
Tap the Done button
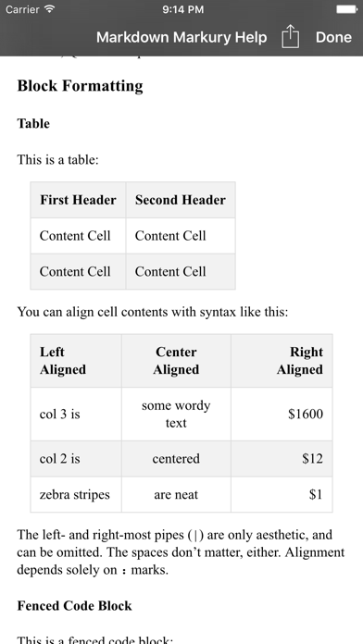pyautogui.click(x=333, y=37)
